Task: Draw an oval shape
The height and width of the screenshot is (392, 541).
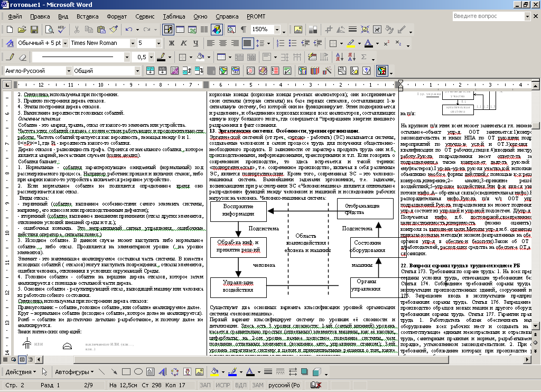Action: [138, 372]
